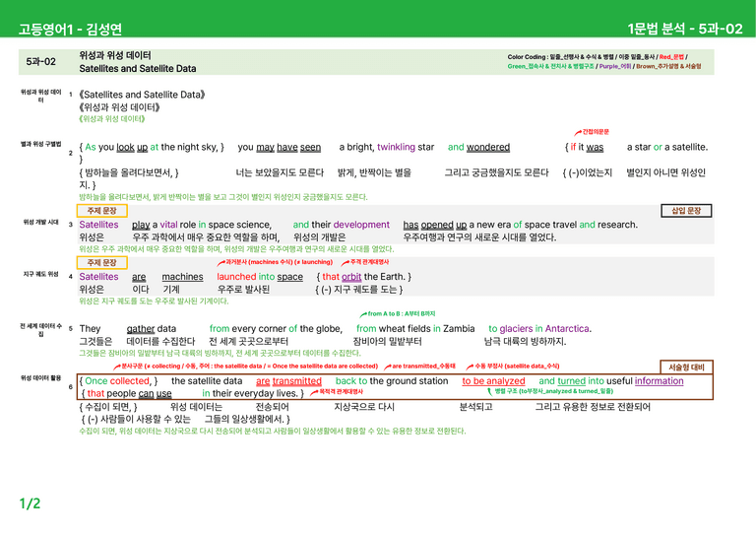Click the phrase 'from every corner of the globe,'
This screenshot has width=756, height=535.
point(277,329)
